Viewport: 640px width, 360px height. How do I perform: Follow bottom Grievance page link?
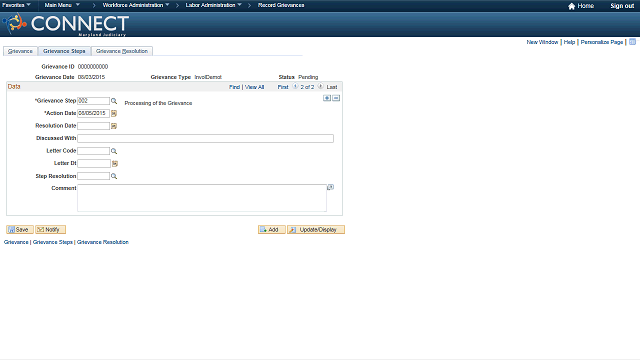coord(16,242)
